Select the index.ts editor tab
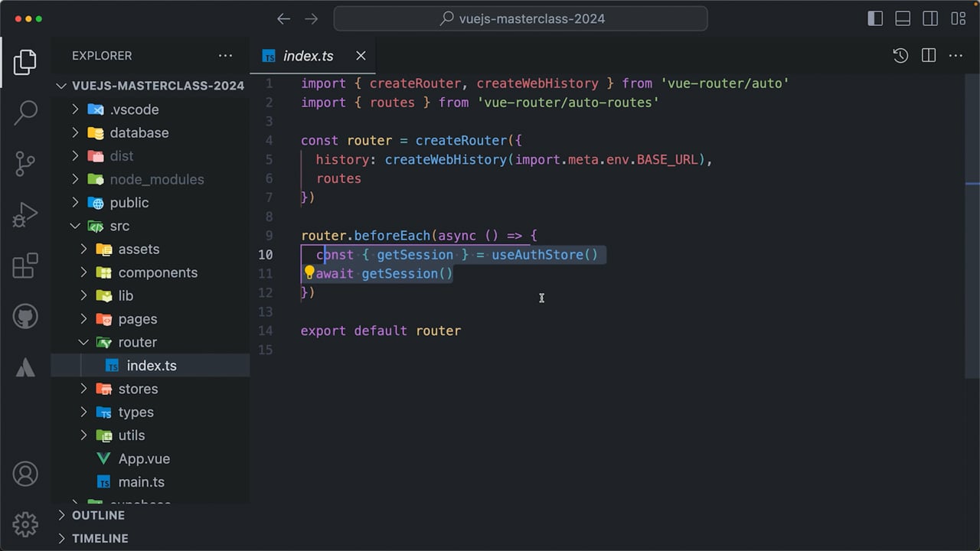 315,56
